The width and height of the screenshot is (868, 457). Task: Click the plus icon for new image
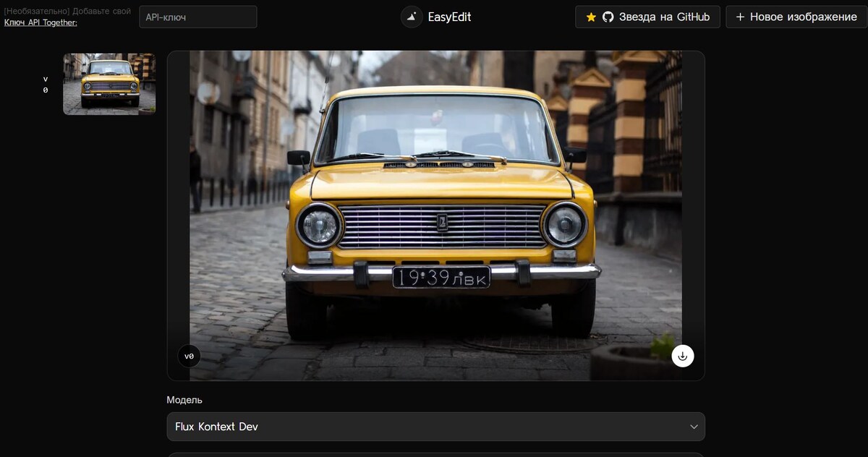click(x=740, y=17)
